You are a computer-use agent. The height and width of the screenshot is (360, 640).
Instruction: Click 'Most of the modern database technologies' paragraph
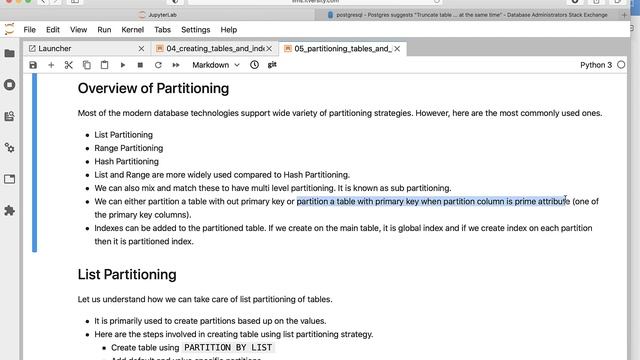click(x=340, y=113)
